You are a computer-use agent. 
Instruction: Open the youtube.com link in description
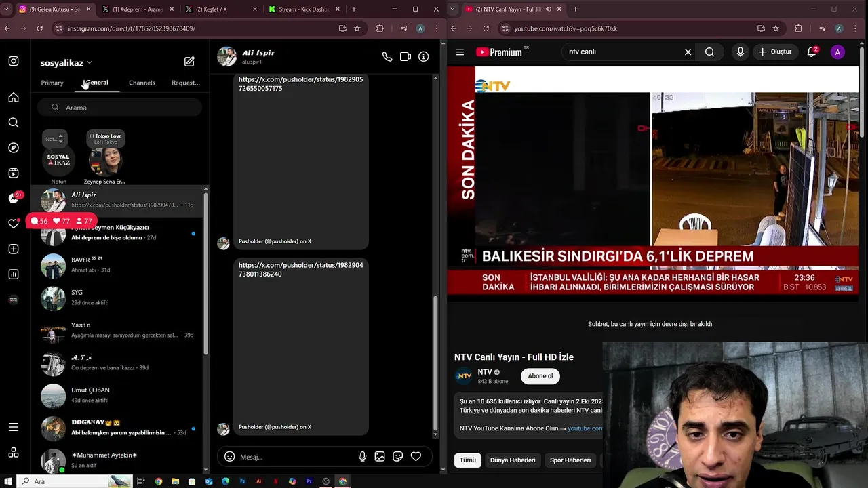pos(585,428)
